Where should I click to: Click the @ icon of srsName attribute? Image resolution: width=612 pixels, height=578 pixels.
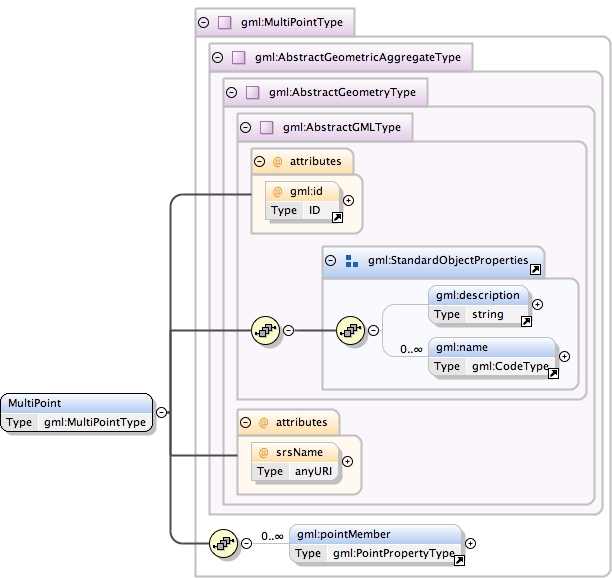click(263, 453)
